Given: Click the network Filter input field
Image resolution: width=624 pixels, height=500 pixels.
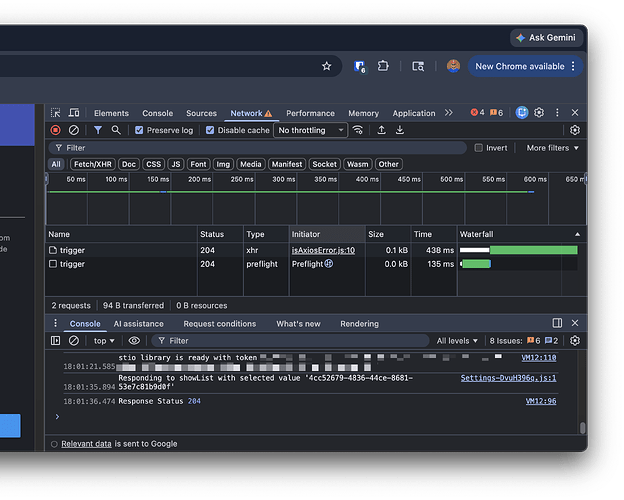Looking at the screenshot, I should click(x=257, y=148).
